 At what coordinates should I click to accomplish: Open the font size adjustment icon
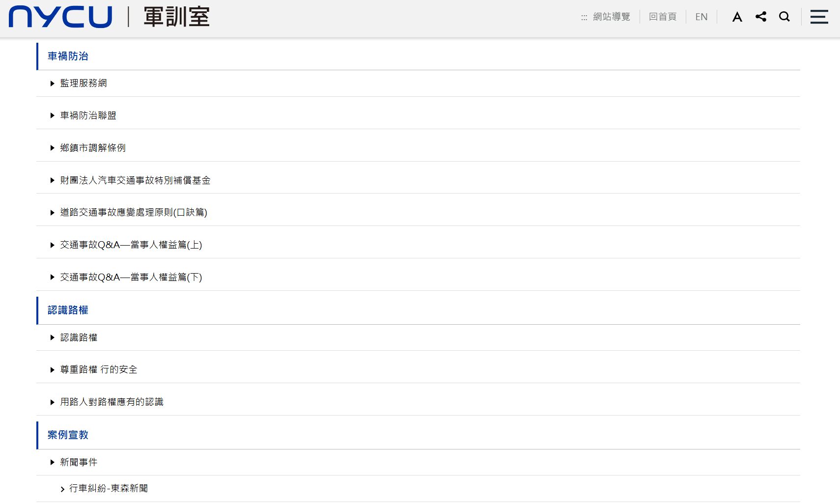point(737,17)
